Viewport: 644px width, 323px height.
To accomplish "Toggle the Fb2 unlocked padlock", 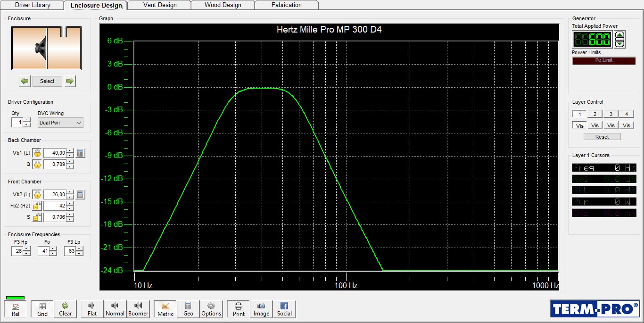I will click(37, 206).
